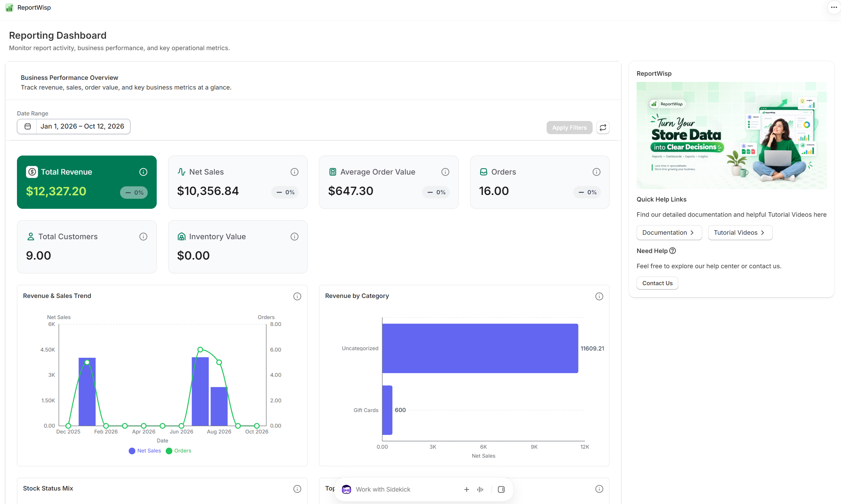Click the refresh icon beside Apply Filters
Screen dimensions: 841x504
(603, 128)
